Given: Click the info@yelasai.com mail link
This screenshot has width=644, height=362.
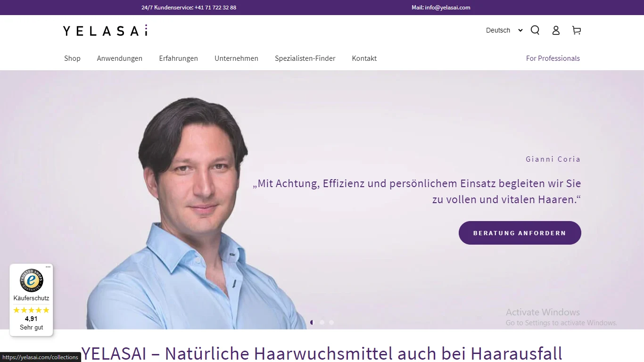Looking at the screenshot, I should tap(447, 8).
